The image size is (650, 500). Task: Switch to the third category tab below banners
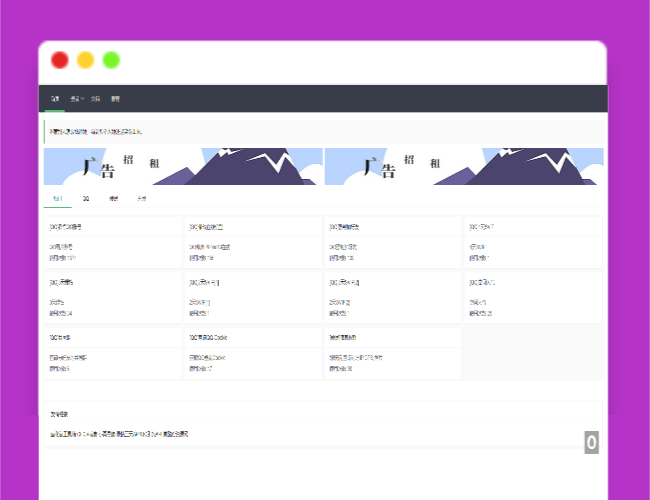[113, 199]
